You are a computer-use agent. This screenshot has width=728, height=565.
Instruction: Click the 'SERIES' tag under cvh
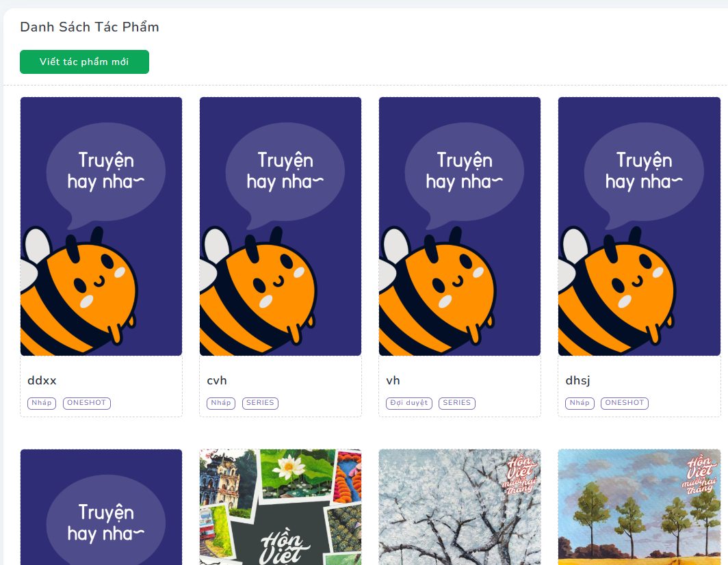click(x=260, y=403)
